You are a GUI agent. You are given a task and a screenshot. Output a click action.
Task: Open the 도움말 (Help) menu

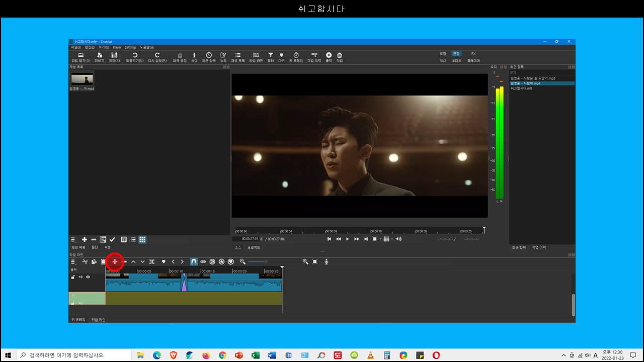pyautogui.click(x=147, y=47)
